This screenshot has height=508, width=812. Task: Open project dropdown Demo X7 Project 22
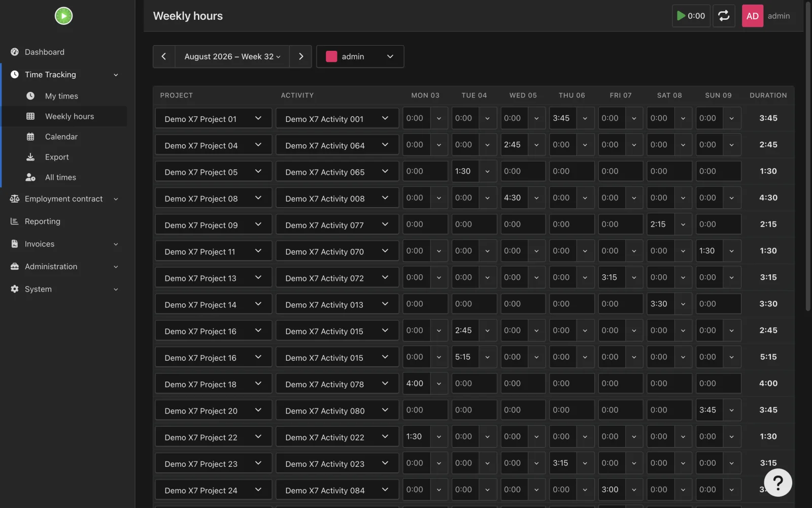pos(213,437)
